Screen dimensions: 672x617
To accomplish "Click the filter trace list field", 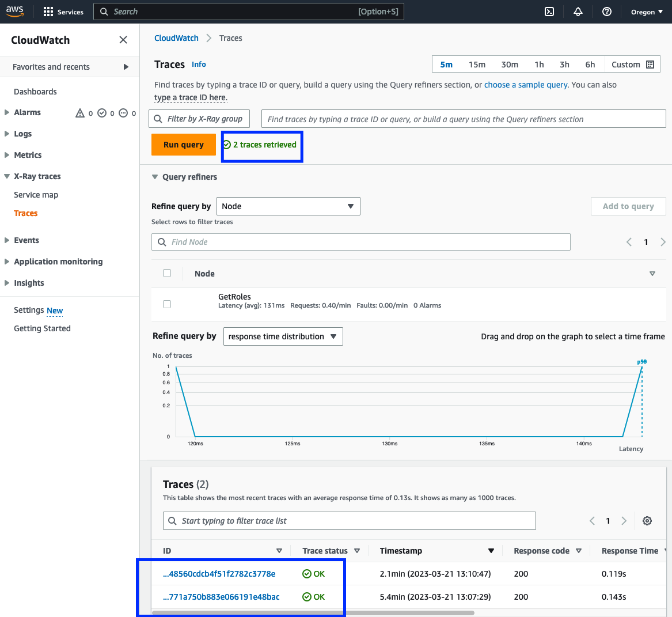I will pos(350,521).
